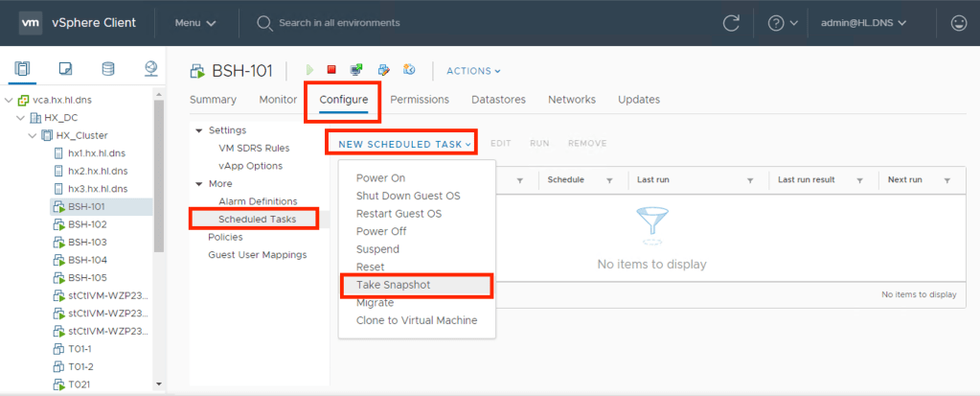This screenshot has width=980, height=396.
Task: Click the smiley feedback icon
Action: pyautogui.click(x=957, y=22)
